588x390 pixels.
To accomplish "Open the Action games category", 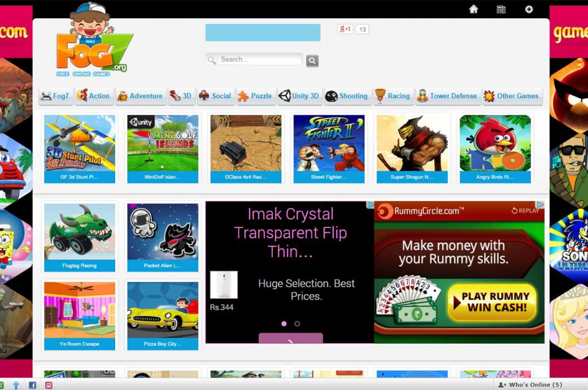I will click(x=94, y=96).
